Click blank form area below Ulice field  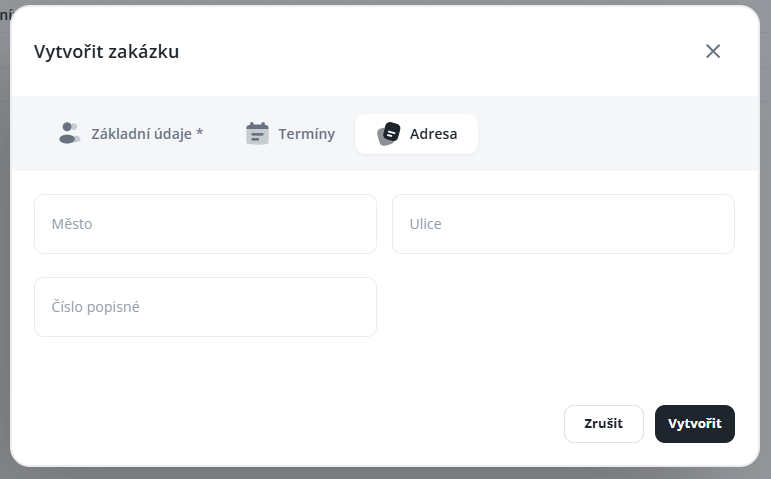pyautogui.click(x=563, y=310)
